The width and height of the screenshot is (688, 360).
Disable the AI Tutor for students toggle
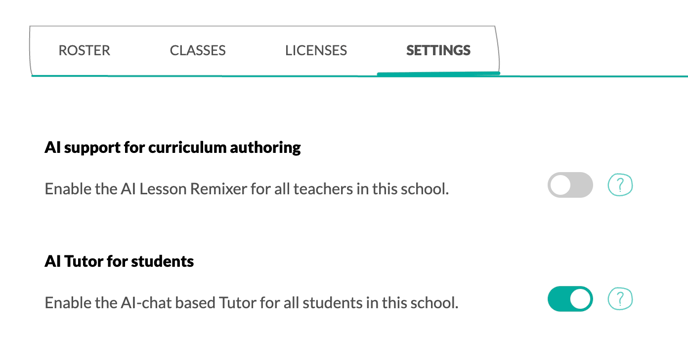coord(570,299)
